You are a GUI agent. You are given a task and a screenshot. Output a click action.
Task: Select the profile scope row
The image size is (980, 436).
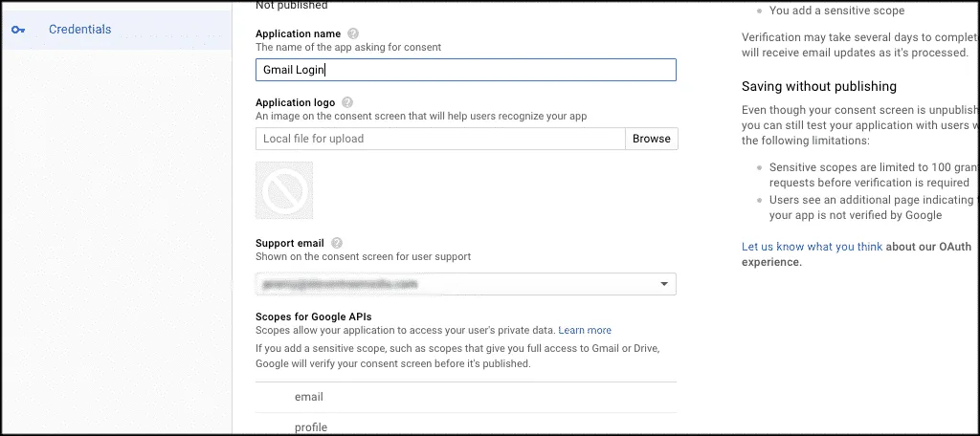[466, 425]
